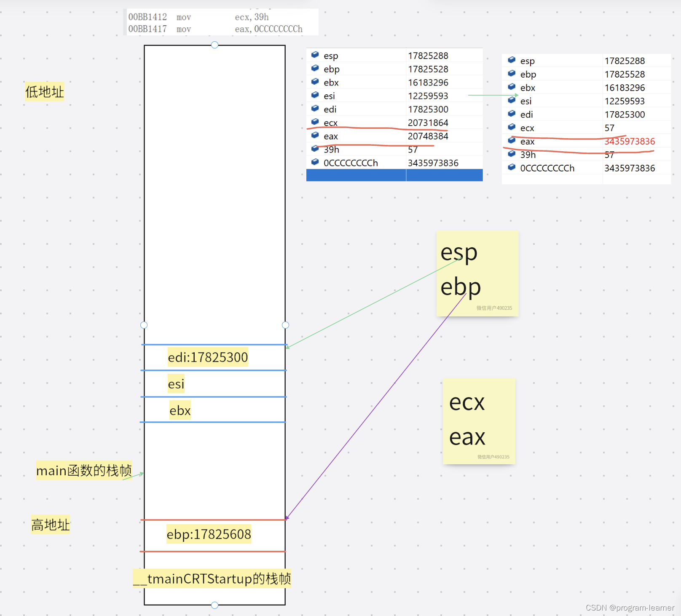The width and height of the screenshot is (681, 616).
Task: Select the highlighted blue empty row in left watch table
Action: pyautogui.click(x=394, y=175)
